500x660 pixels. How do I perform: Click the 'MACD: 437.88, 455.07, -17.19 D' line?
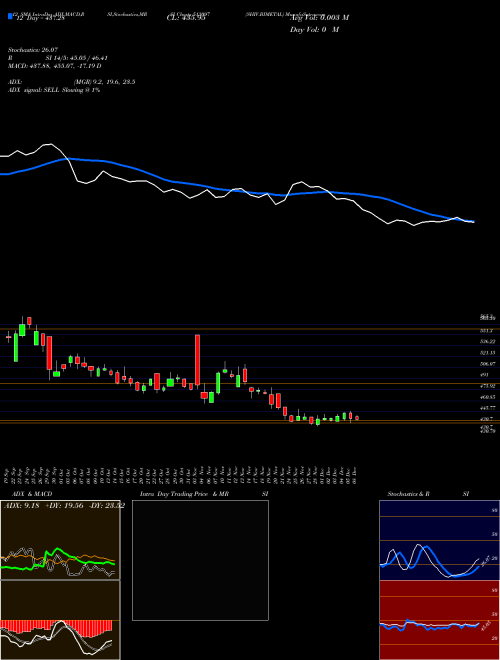[x=54, y=66]
